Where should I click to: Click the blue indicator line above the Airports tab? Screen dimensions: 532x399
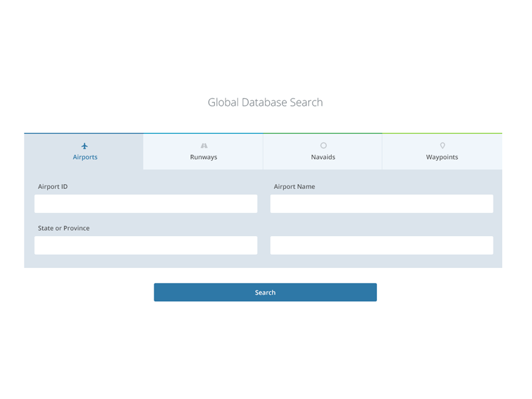[x=84, y=133]
